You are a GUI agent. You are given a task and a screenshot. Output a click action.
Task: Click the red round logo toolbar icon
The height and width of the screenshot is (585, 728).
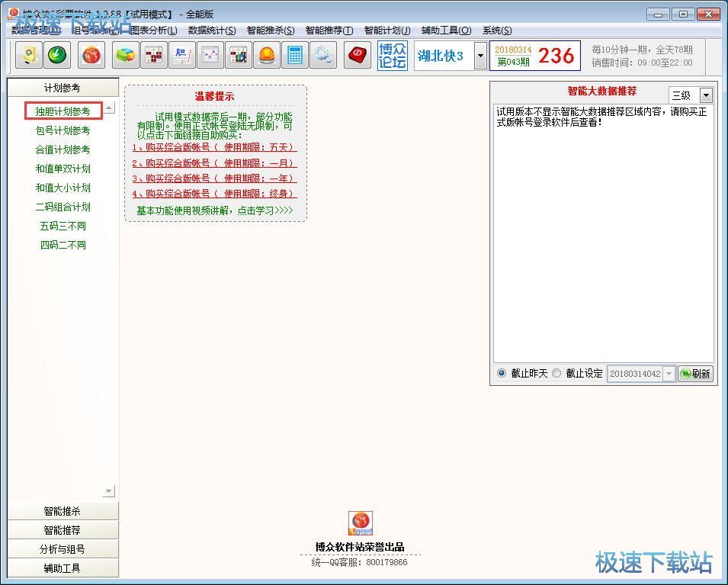click(x=91, y=55)
